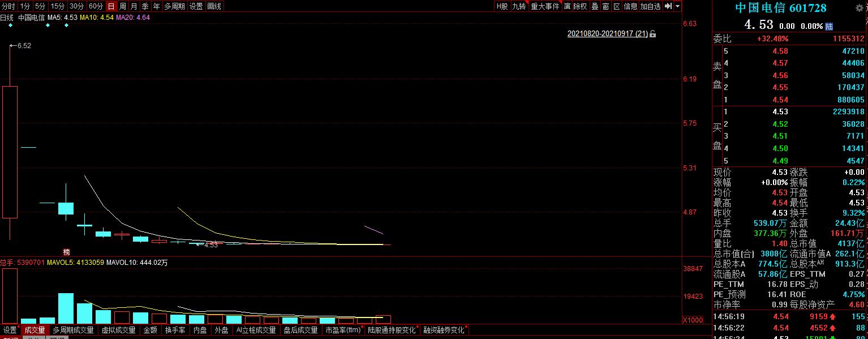Click the H股 button

pyautogui.click(x=502, y=6)
